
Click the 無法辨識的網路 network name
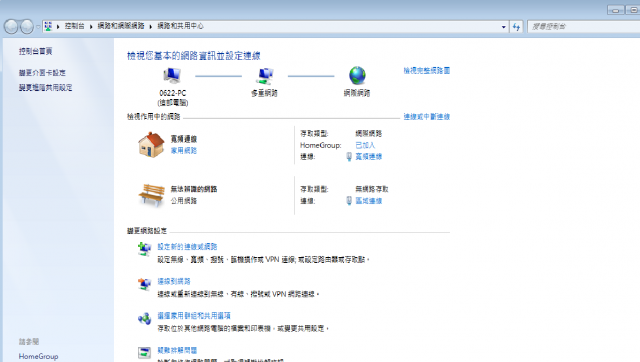[x=194, y=189]
